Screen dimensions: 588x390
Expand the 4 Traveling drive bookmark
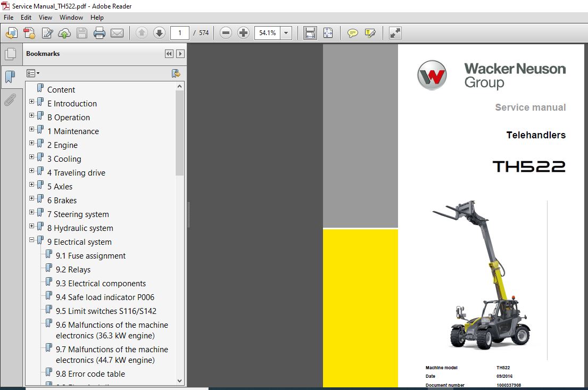click(x=32, y=171)
